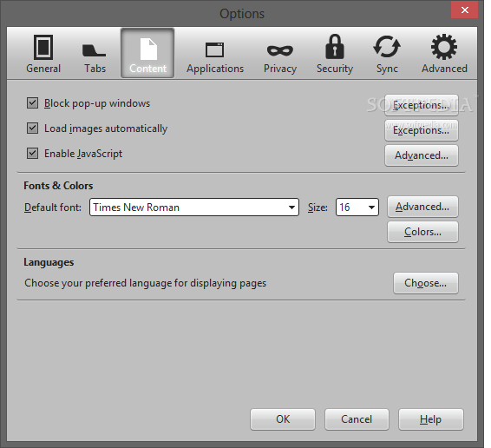Close the Options window
491x448 pixels.
click(465, 10)
